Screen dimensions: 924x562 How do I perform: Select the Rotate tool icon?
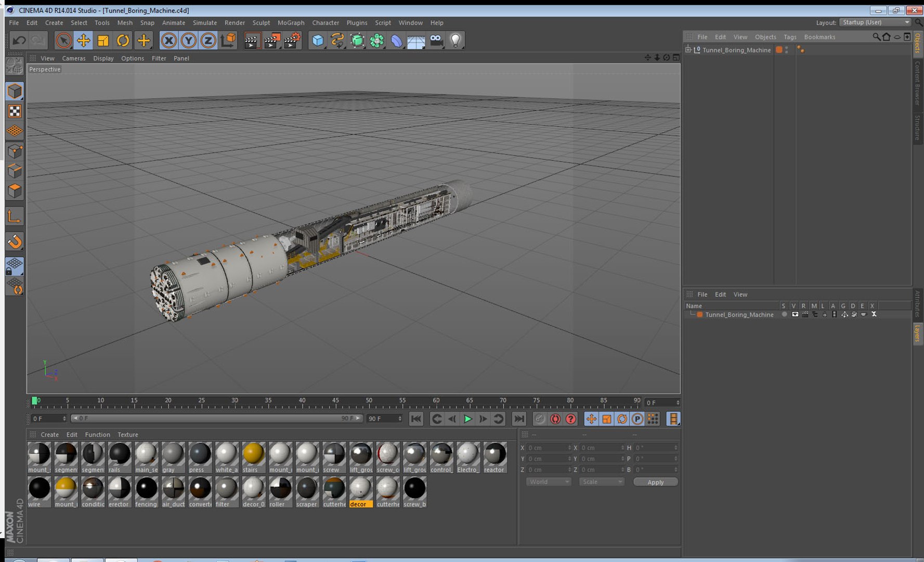(123, 40)
